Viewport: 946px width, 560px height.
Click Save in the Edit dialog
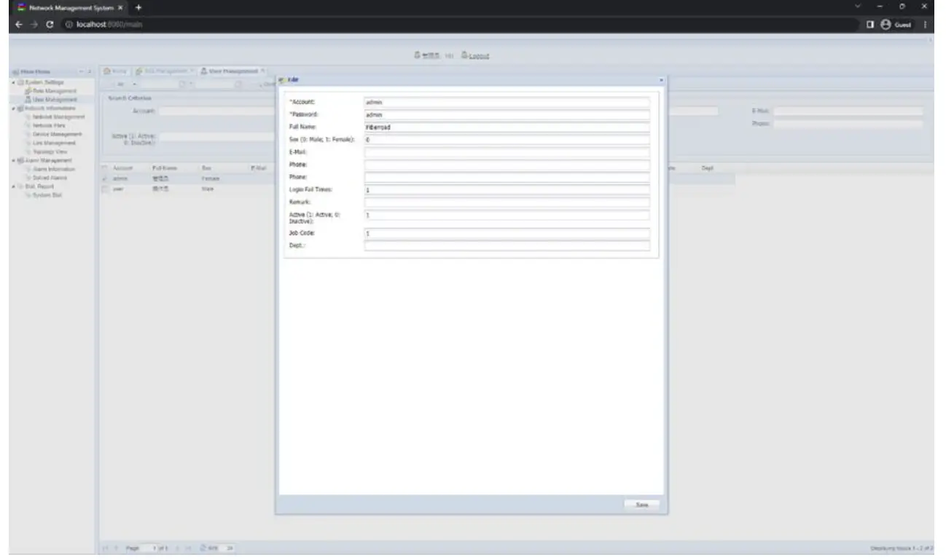click(641, 503)
